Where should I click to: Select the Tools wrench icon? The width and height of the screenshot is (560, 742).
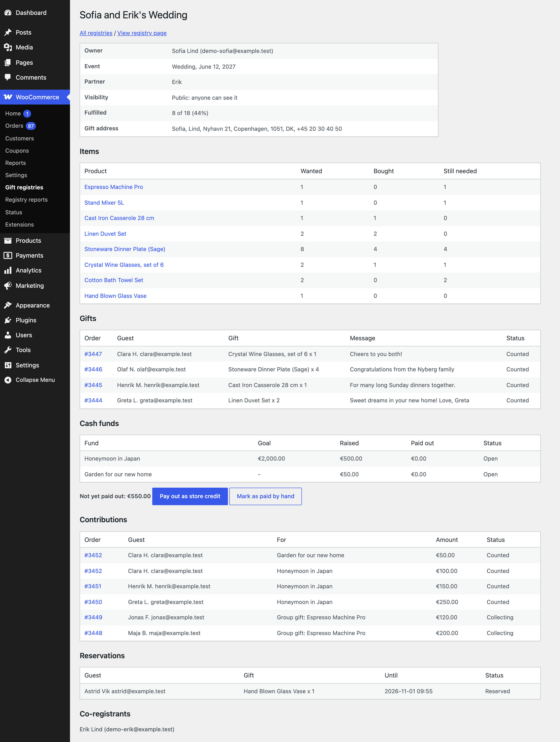8,350
